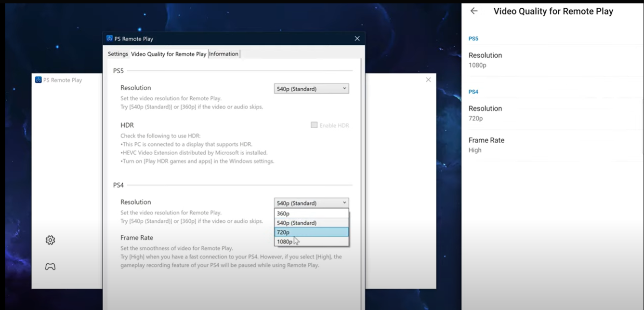Image resolution: width=644 pixels, height=310 pixels.
Task: Switch to the Settings tab
Action: [118, 54]
